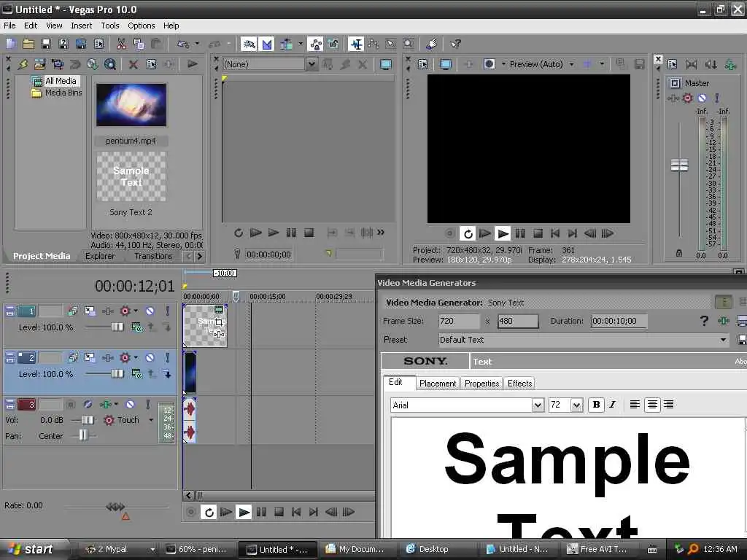The width and height of the screenshot is (747, 560).
Task: Select the Normal Edit tool icon
Action: pos(355,44)
